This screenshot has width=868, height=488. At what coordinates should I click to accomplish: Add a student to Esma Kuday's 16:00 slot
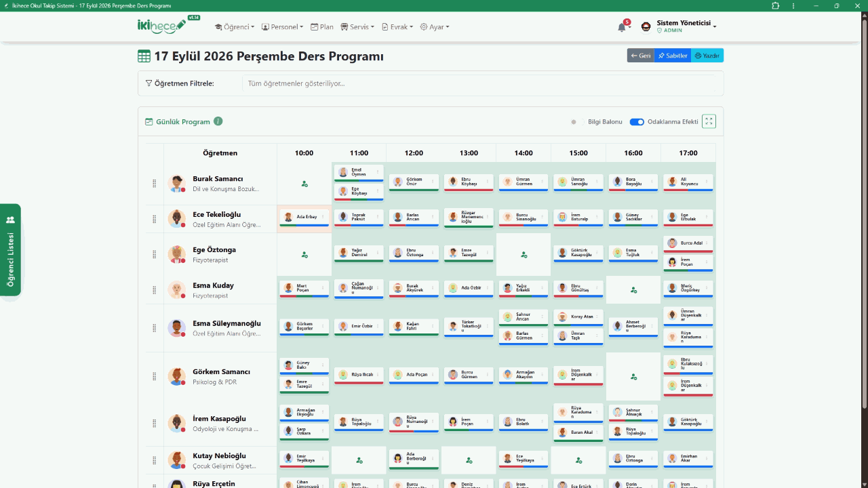tap(633, 289)
